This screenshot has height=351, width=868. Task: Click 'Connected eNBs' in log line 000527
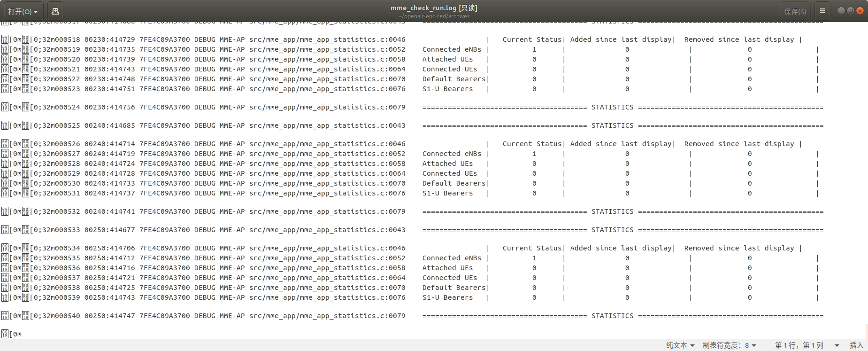(452, 154)
